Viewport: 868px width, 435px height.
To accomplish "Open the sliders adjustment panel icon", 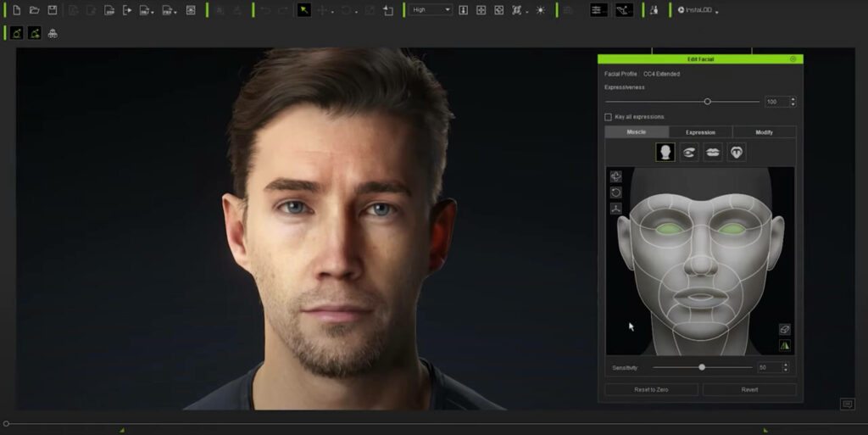I will click(x=598, y=10).
